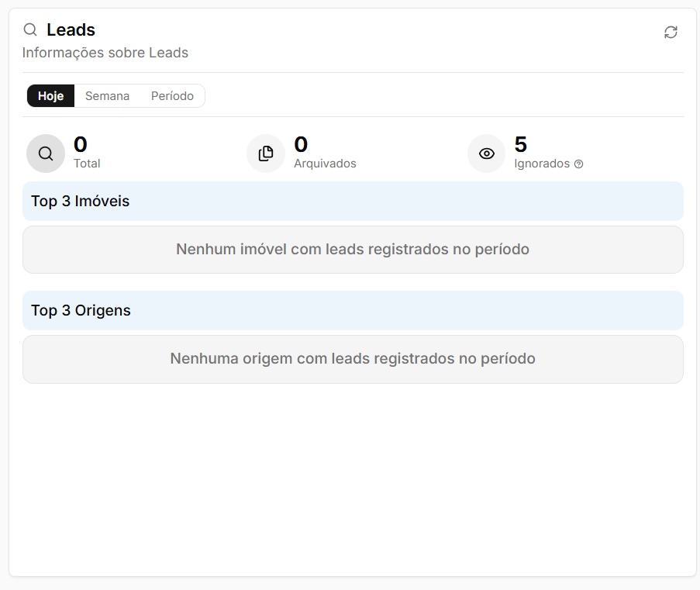This screenshot has height=590, width=700.
Task: Click the Ignorados label text
Action: (542, 164)
